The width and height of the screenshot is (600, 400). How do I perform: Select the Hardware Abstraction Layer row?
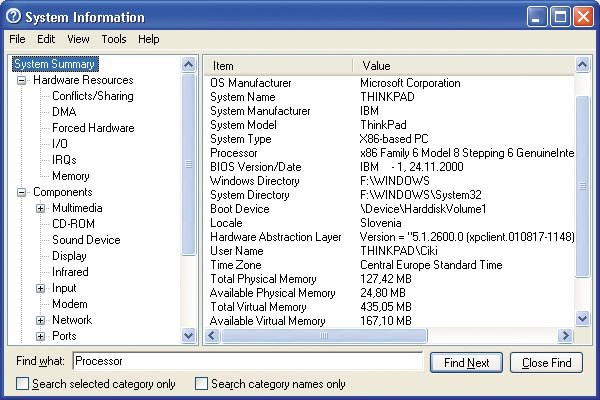390,237
